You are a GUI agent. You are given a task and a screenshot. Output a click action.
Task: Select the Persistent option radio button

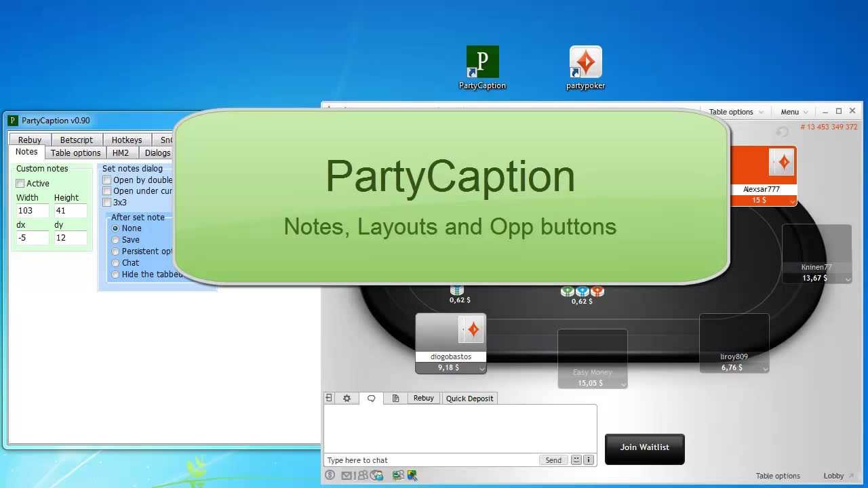116,251
